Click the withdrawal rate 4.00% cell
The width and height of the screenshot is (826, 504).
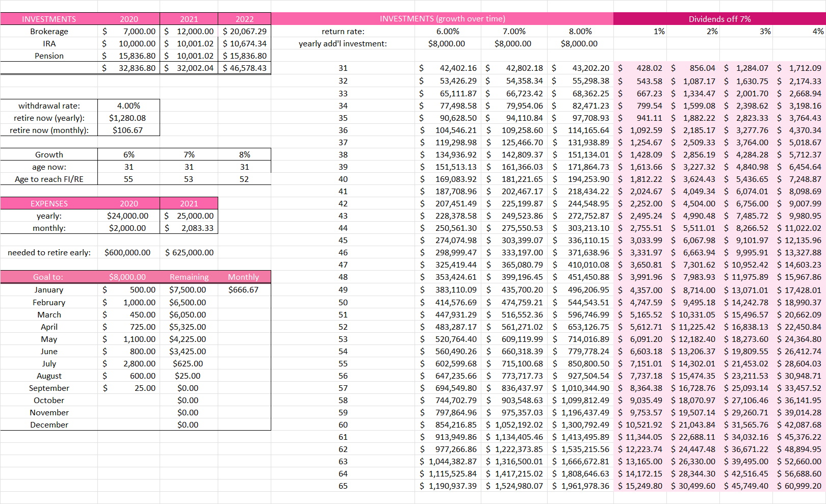point(128,105)
